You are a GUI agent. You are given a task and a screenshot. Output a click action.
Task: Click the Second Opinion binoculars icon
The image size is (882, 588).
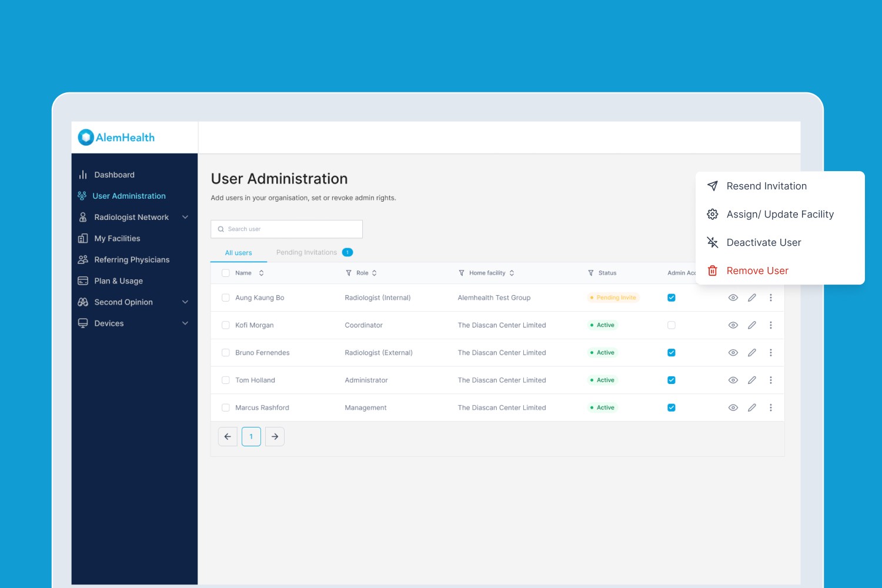pos(83,302)
